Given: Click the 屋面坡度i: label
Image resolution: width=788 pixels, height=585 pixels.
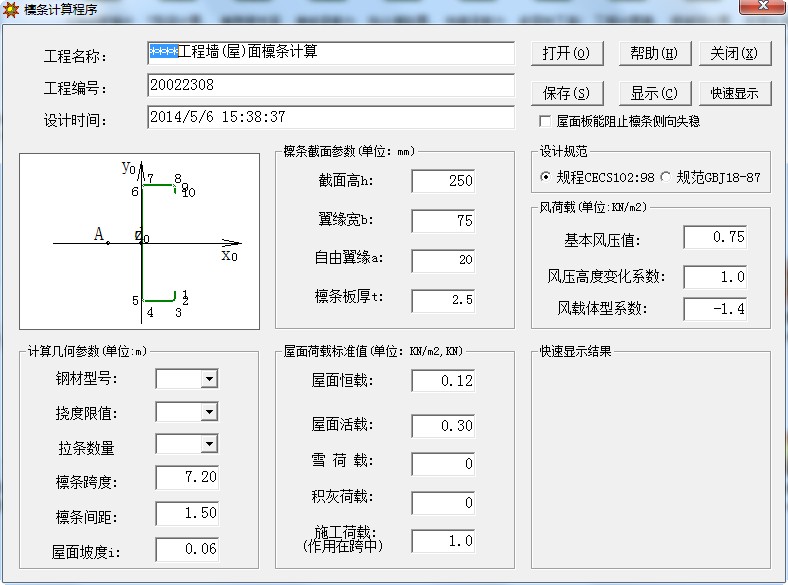Looking at the screenshot, I should [86, 552].
